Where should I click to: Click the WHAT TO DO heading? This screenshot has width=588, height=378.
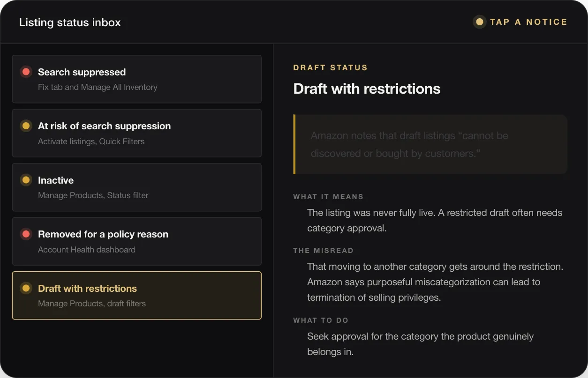click(321, 320)
